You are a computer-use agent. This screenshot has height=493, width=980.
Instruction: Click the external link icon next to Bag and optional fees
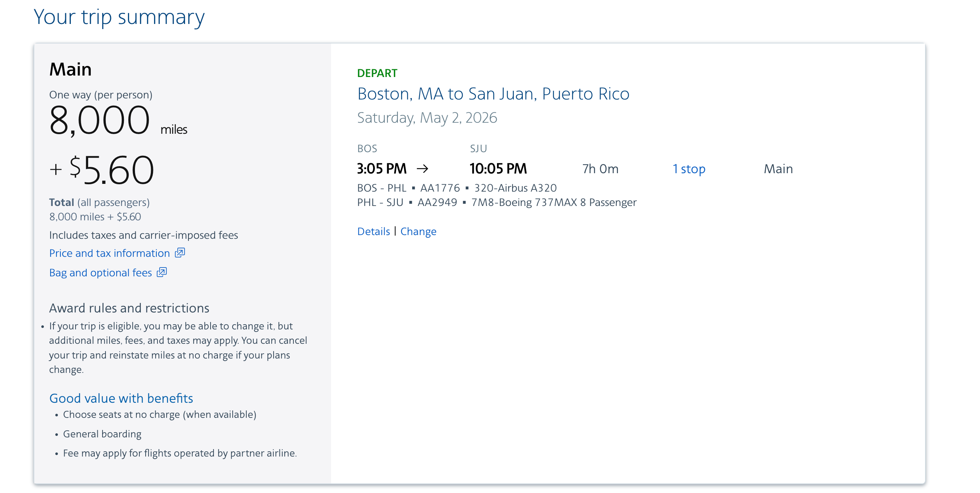coord(163,273)
